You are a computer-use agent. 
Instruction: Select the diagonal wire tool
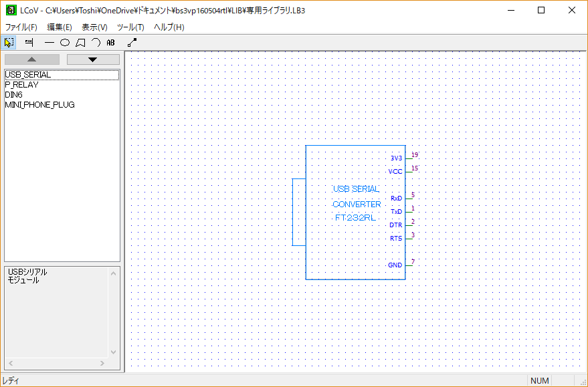[131, 42]
